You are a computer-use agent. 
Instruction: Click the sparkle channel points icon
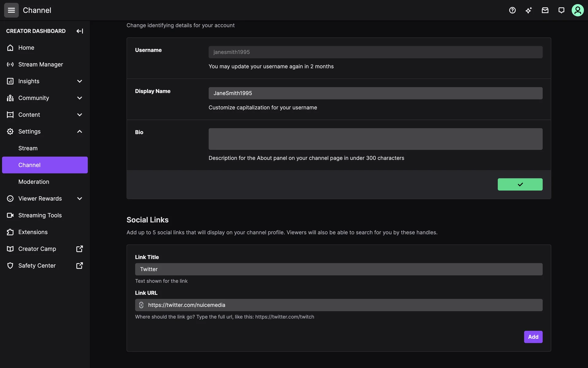(x=529, y=10)
